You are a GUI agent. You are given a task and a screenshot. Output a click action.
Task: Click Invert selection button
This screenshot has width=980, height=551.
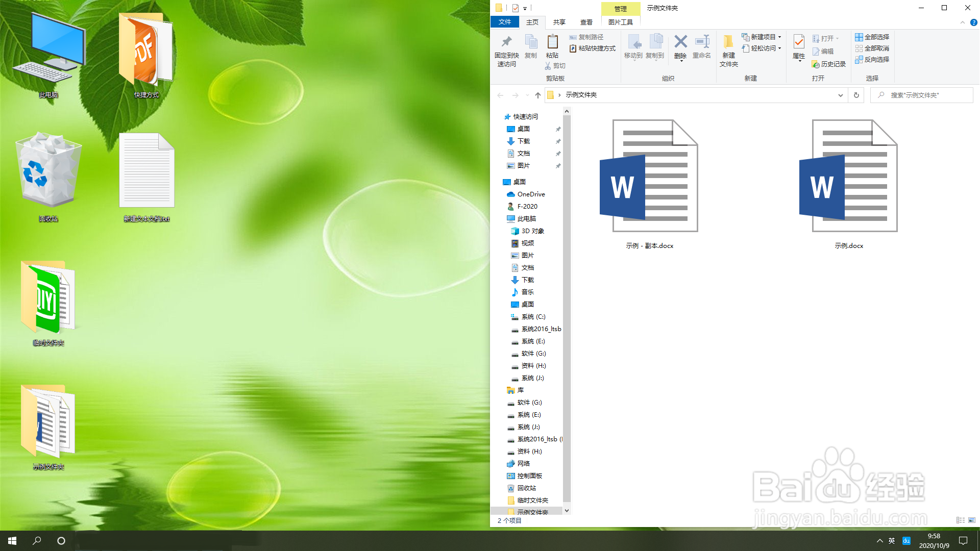tap(872, 59)
